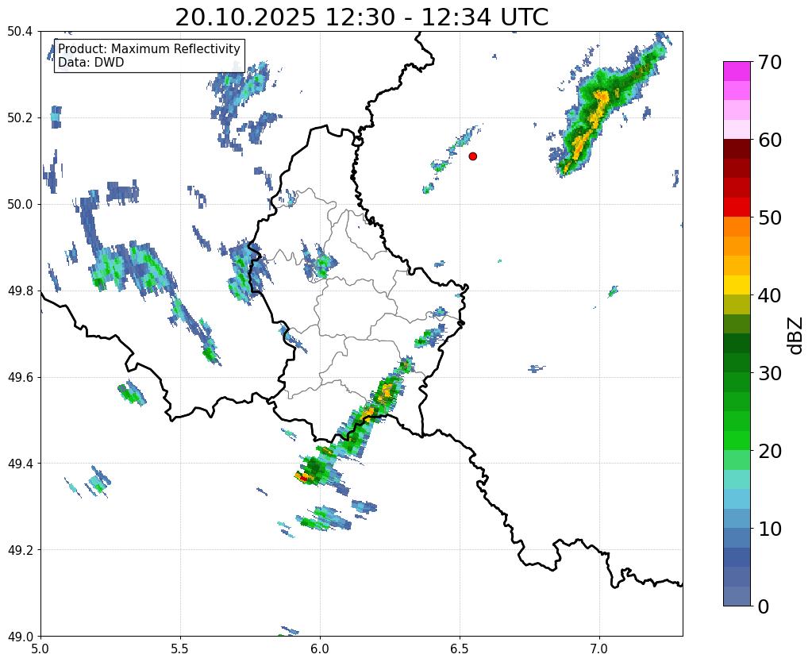
Task: Click the 6.0 longitude tick label
Action: click(320, 649)
